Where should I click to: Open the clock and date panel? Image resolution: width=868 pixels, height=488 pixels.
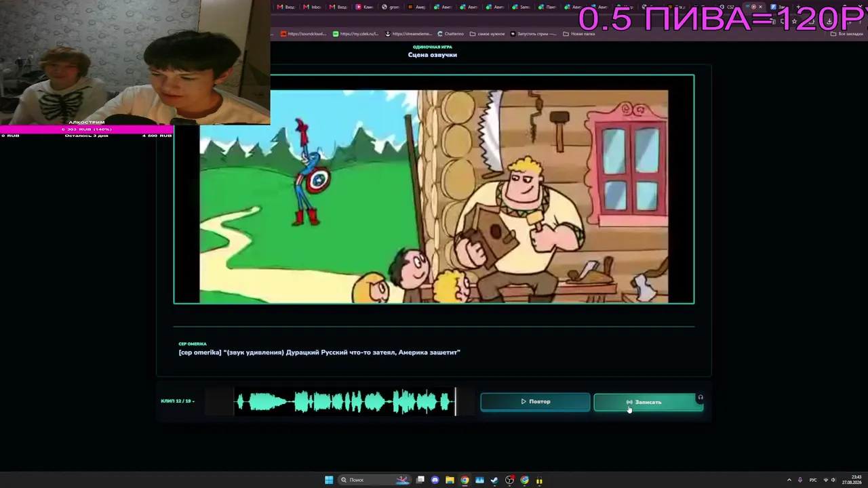pos(852,480)
